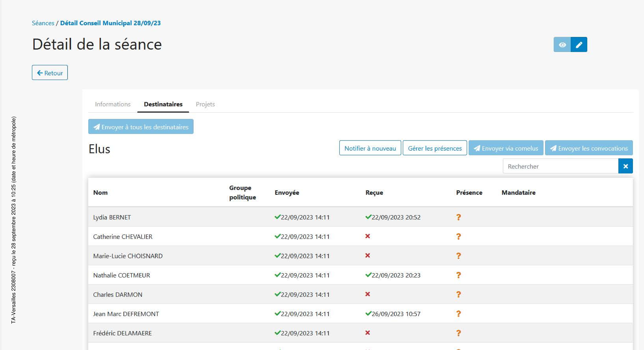This screenshot has height=350, width=644.
Task: Click the red X for Catherine CHEVALIER
Action: coord(367,236)
